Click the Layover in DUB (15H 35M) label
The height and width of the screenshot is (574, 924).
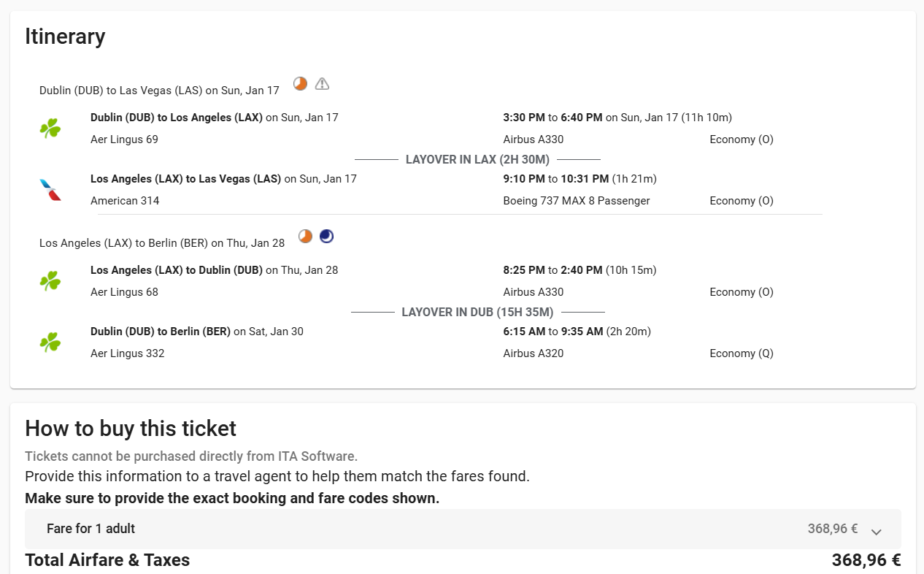477,312
